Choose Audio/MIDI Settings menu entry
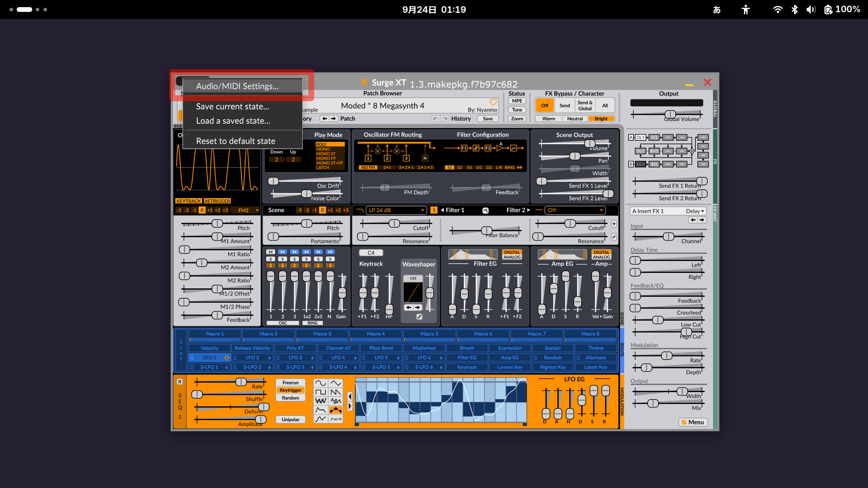 coord(242,86)
